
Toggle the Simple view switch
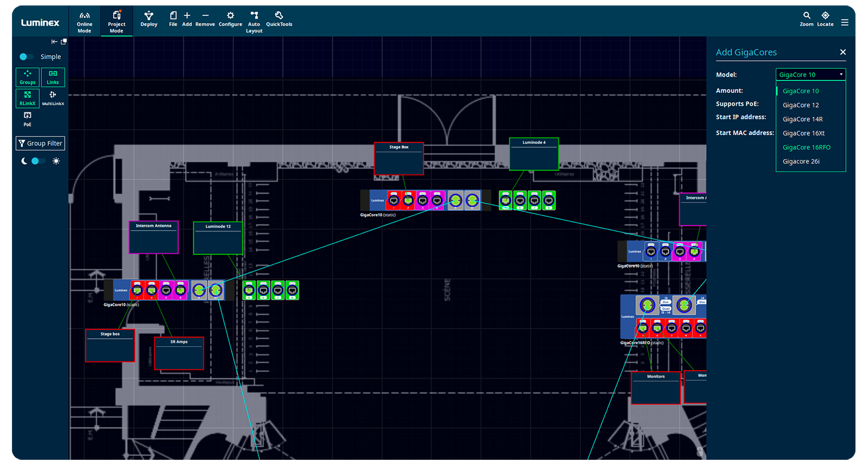26,57
